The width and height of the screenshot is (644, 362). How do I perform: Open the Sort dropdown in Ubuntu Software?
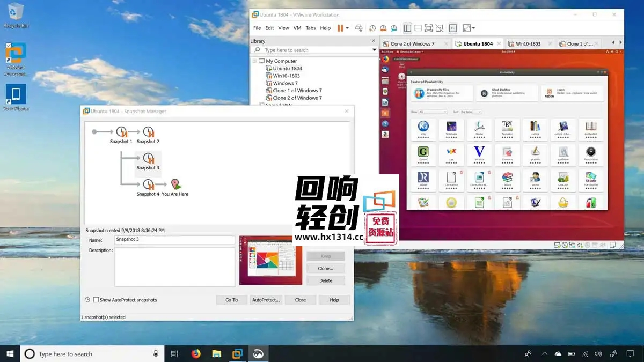(471, 112)
